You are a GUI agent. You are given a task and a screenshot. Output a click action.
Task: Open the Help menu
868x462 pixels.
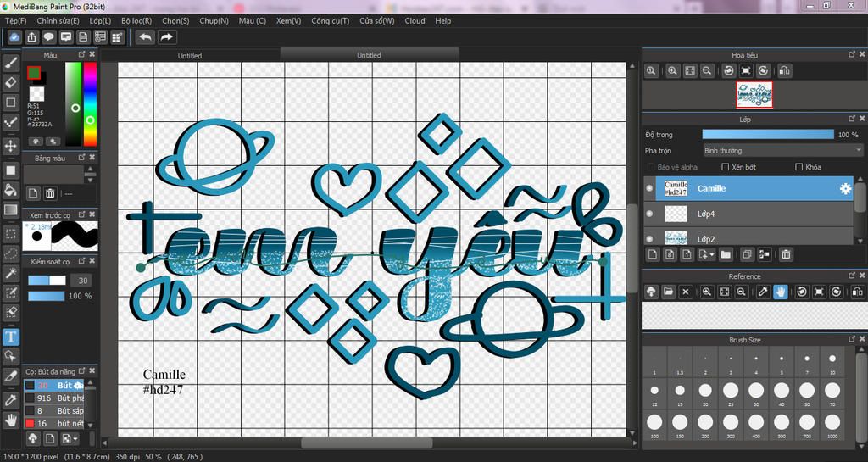[x=442, y=21]
